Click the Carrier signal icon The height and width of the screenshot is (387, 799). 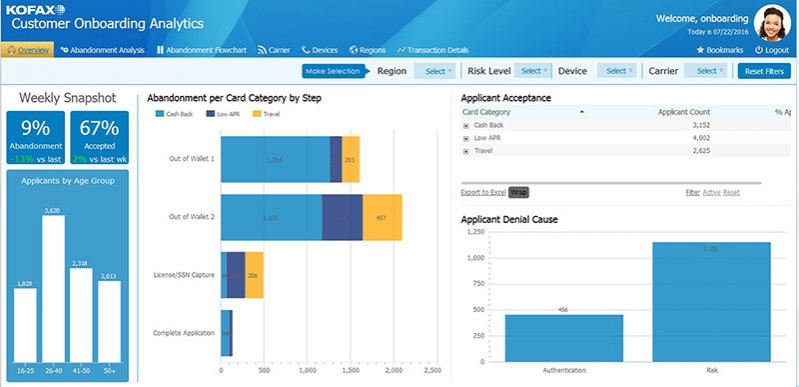click(x=262, y=50)
